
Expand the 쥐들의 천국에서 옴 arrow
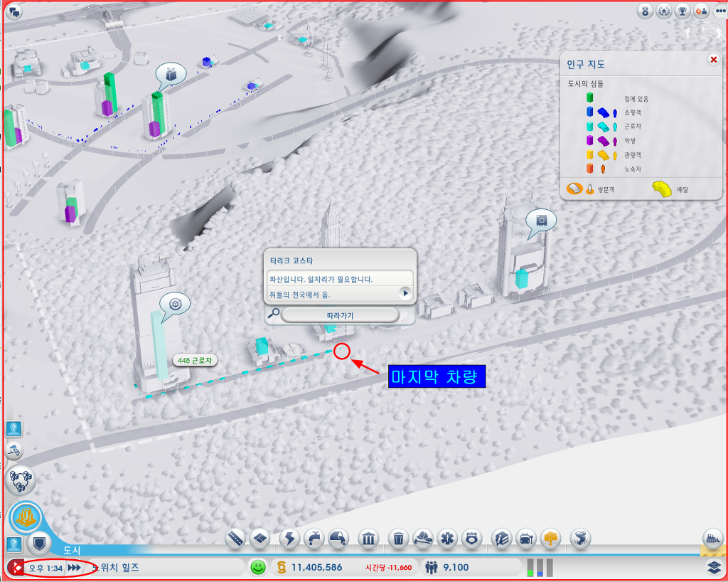click(x=405, y=294)
